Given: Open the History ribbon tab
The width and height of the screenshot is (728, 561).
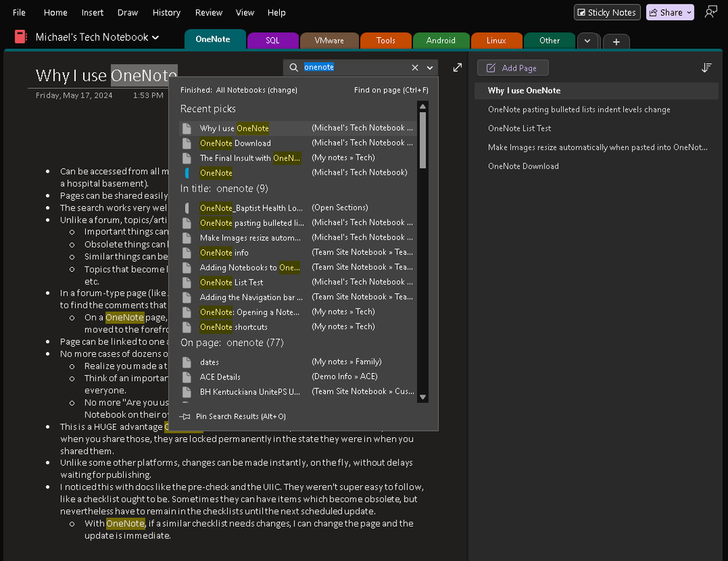Looking at the screenshot, I should pyautogui.click(x=166, y=12).
